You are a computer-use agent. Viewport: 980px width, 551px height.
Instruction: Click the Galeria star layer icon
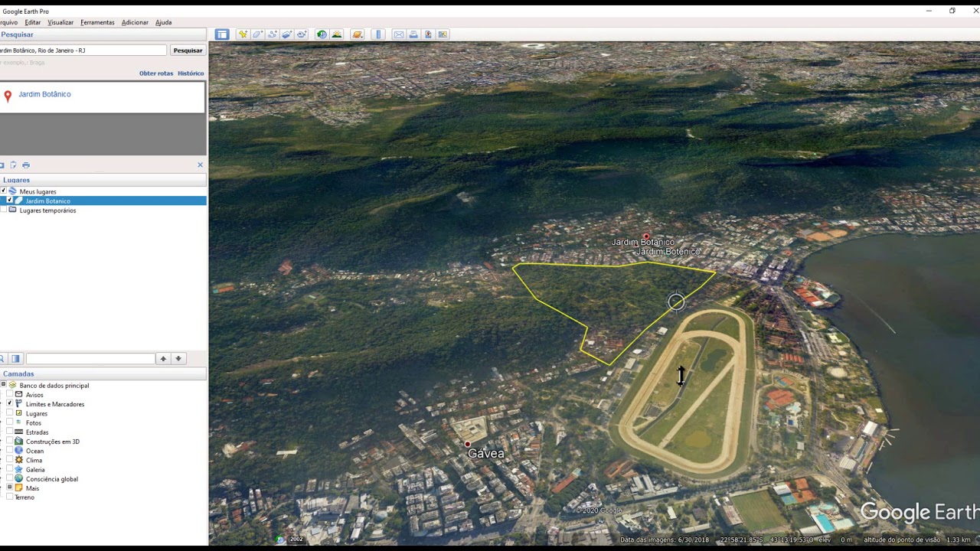pos(19,469)
